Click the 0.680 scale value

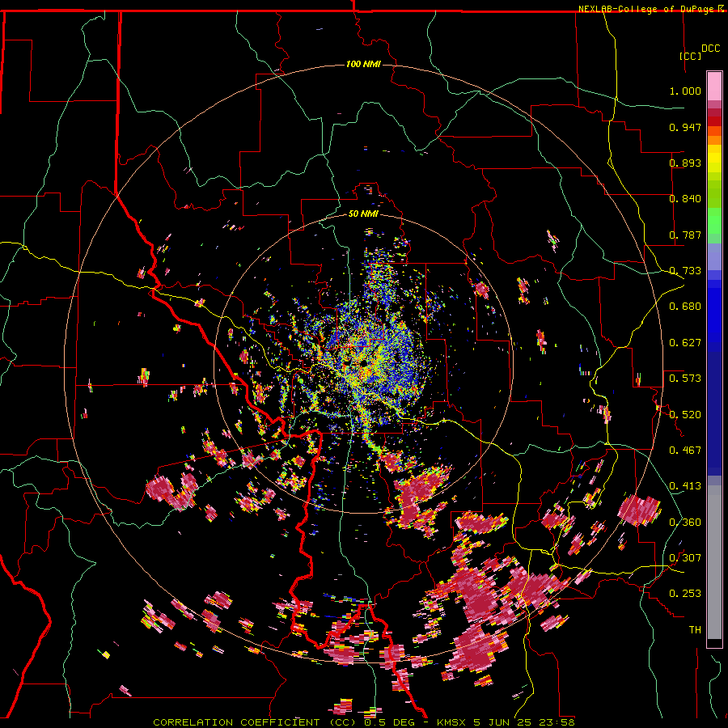coord(685,307)
